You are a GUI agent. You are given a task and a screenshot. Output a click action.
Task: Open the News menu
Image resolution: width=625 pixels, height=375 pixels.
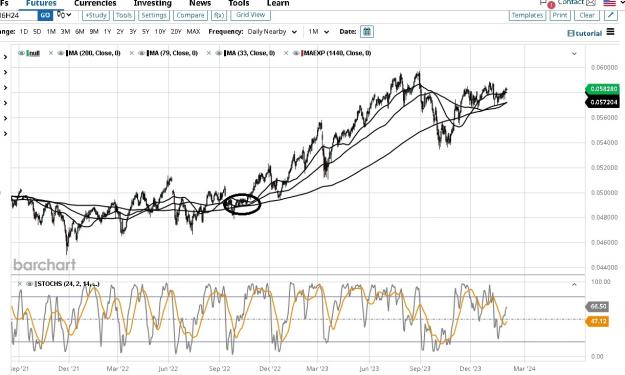(200, 3)
